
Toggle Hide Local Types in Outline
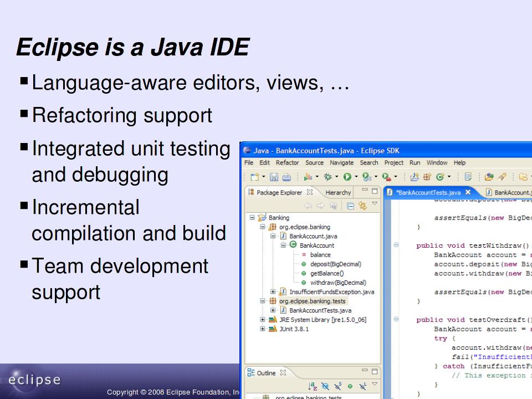tap(362, 386)
